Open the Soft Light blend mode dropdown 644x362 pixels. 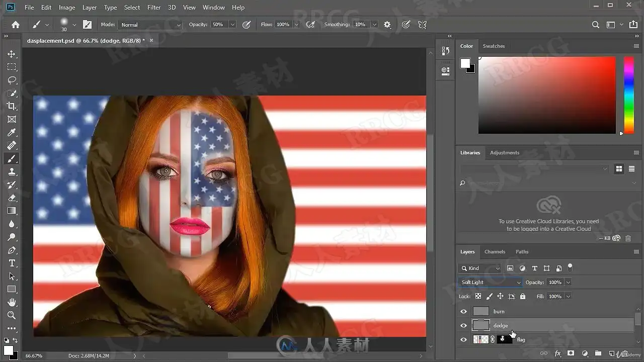click(x=490, y=283)
